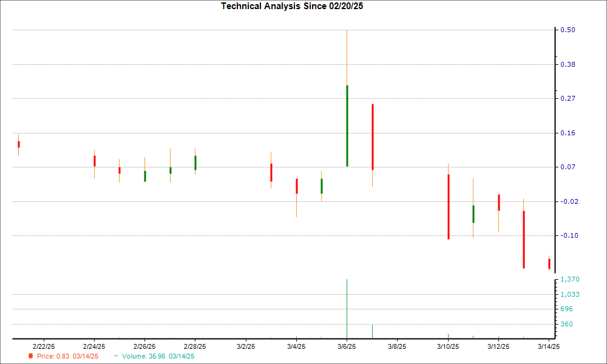Screen dimensions: 607x364
Task: Select the red candlestick on 3/7/25
Action: (371, 133)
